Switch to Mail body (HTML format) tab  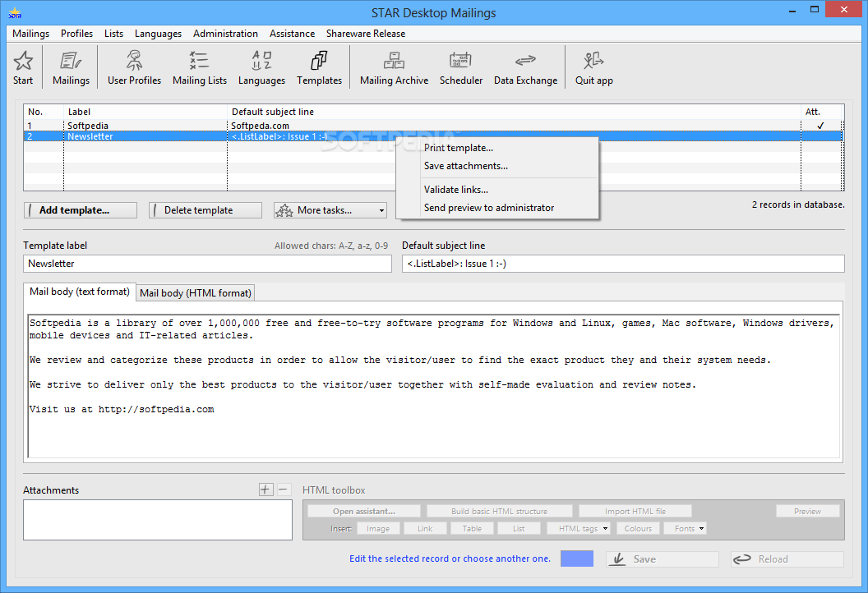tap(196, 292)
